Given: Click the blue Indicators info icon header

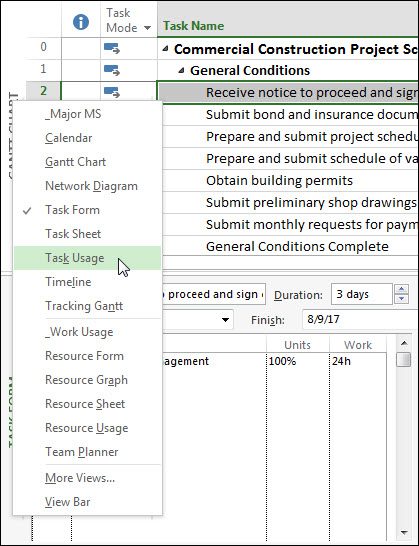Looking at the screenshot, I should [x=81, y=22].
